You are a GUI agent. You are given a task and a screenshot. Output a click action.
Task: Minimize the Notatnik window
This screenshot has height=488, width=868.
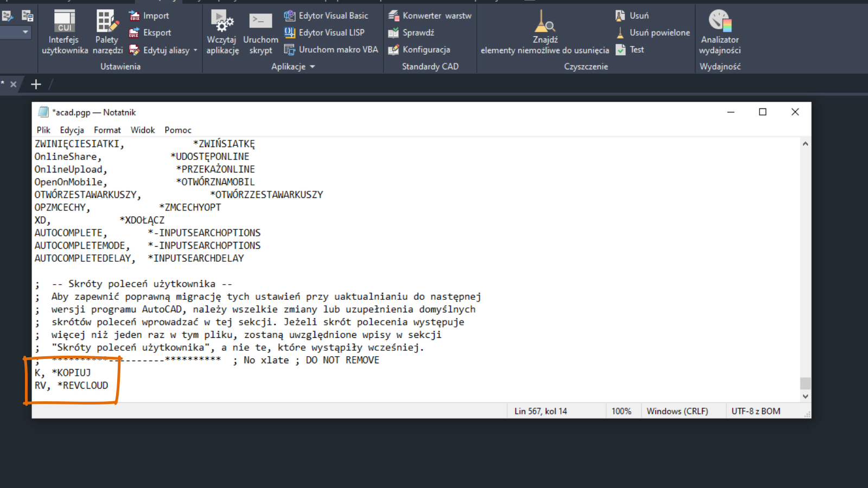point(731,112)
